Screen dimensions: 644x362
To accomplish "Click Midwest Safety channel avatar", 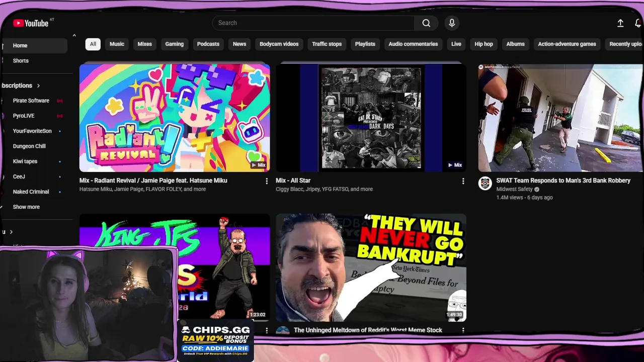I will point(485,184).
